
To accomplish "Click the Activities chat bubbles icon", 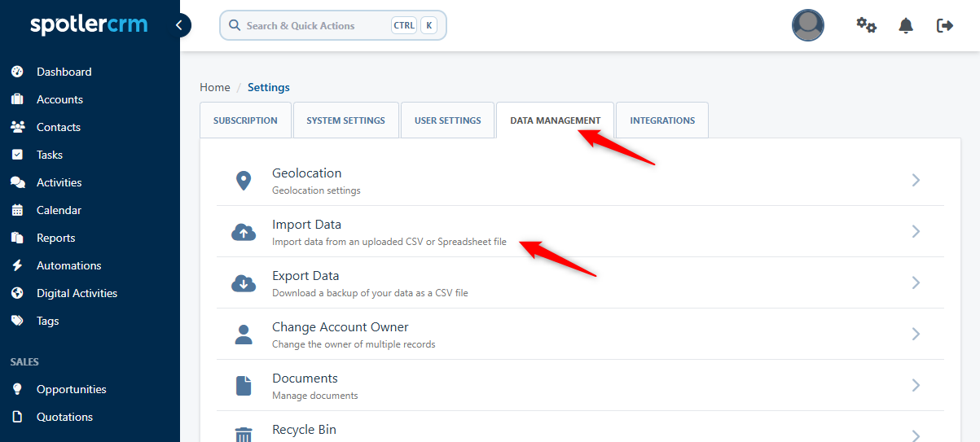I will point(17,182).
